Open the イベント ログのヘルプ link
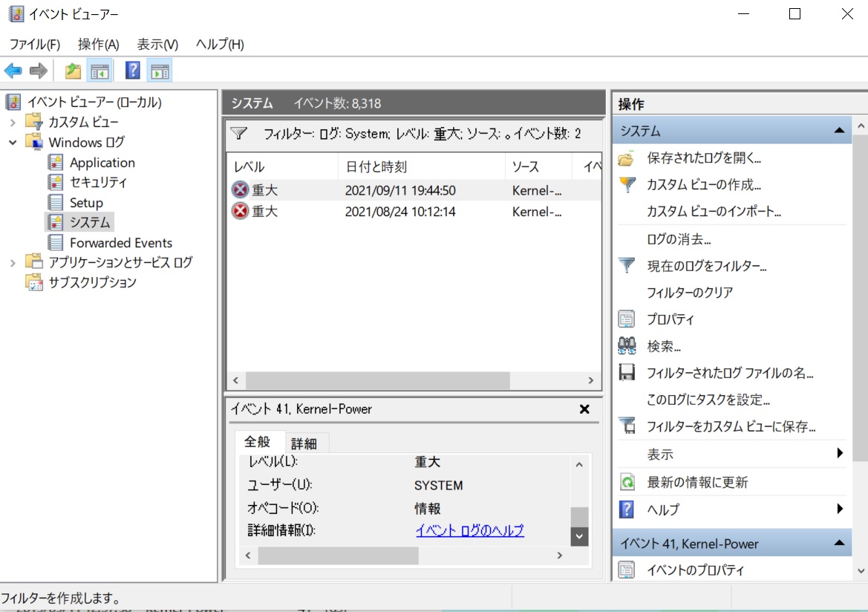This screenshot has height=612, width=868. pyautogui.click(x=469, y=530)
